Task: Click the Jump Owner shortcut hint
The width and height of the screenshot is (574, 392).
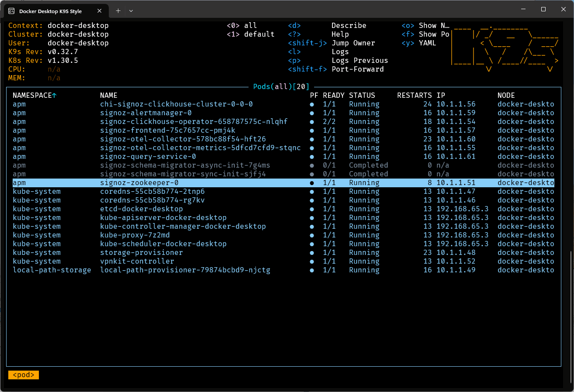Action: [x=353, y=43]
